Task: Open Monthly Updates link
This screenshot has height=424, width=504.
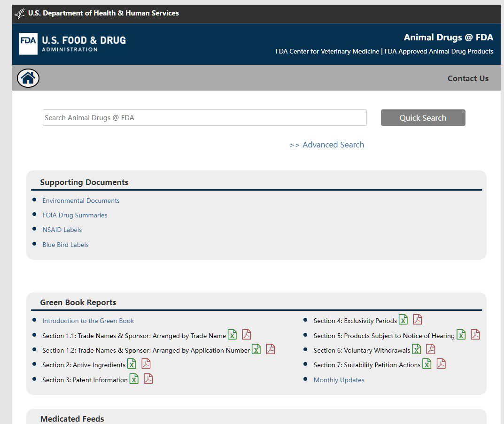Action: point(339,380)
